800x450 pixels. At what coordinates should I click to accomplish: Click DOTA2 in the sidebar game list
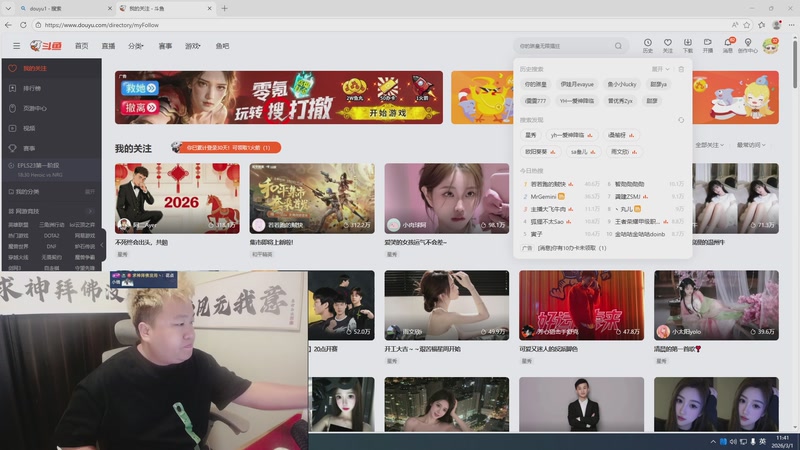52,236
